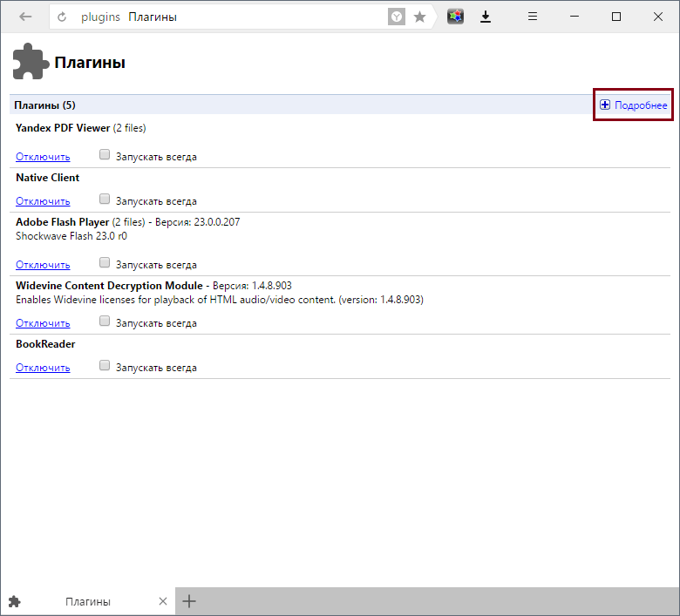This screenshot has height=616, width=680.
Task: Check Запускать всегда for Adobe Flash Player
Action: [105, 262]
